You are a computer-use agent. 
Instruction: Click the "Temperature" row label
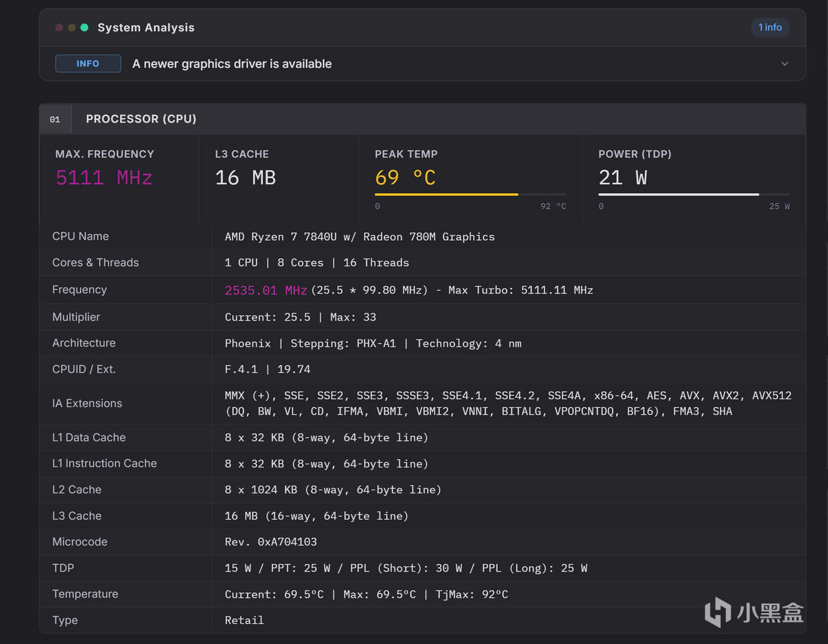point(85,594)
